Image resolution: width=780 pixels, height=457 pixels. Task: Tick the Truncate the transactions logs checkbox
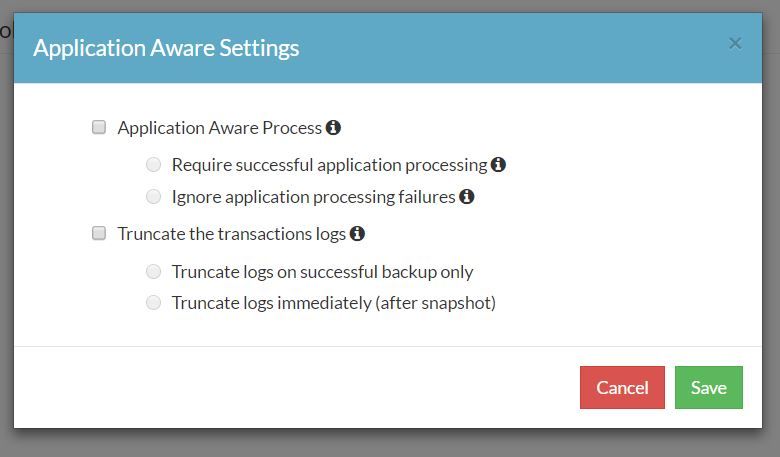[x=99, y=233]
